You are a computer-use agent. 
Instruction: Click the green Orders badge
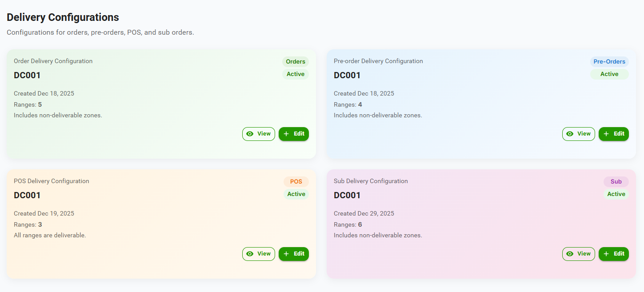(x=296, y=62)
